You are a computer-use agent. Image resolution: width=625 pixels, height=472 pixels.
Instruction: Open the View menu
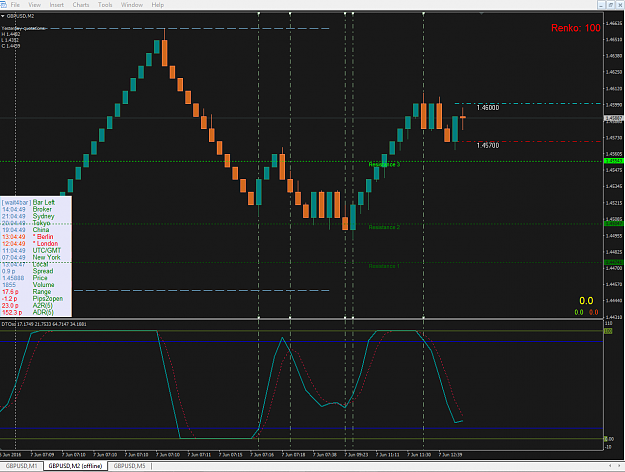click(34, 5)
